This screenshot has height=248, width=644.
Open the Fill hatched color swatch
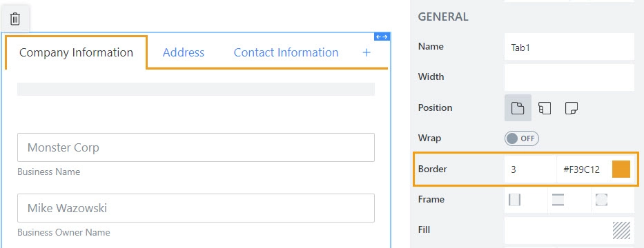(x=621, y=230)
